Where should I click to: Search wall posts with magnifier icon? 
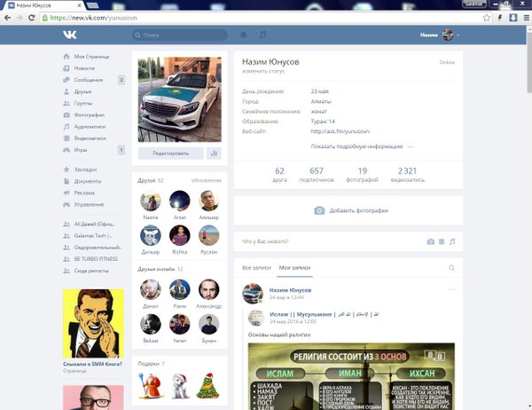coord(451,267)
